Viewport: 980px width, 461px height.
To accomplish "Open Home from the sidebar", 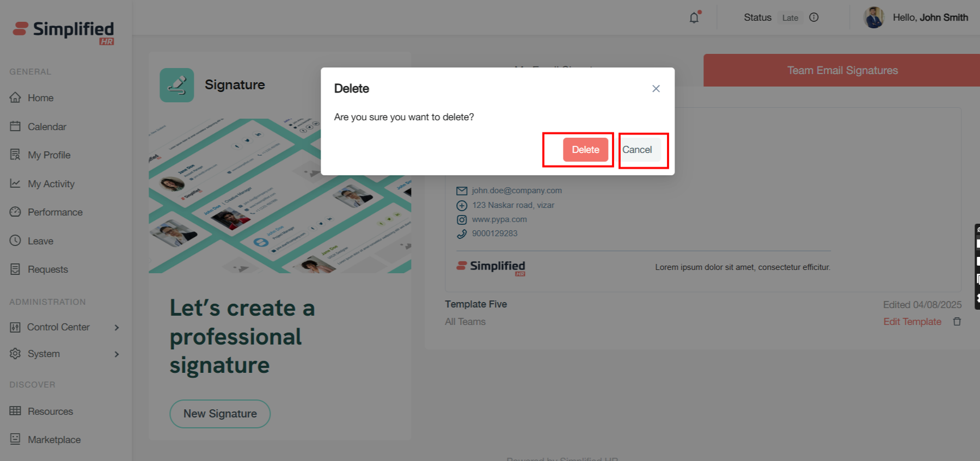I will [40, 98].
